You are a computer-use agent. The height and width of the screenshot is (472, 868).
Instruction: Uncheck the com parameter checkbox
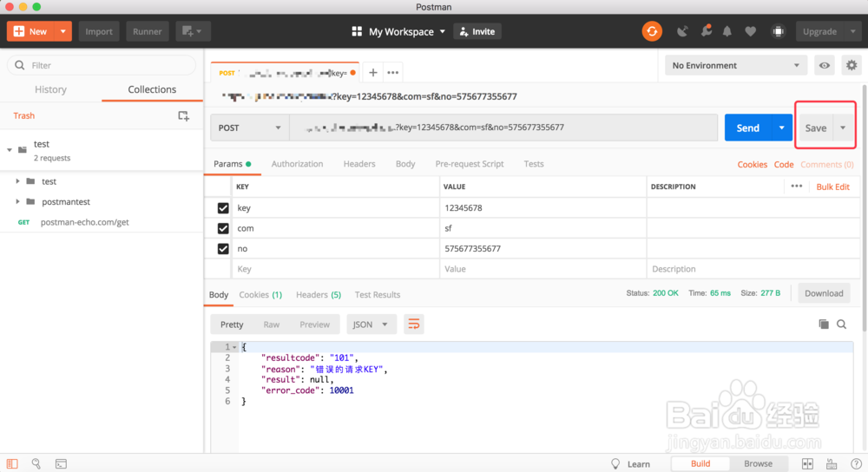click(223, 228)
